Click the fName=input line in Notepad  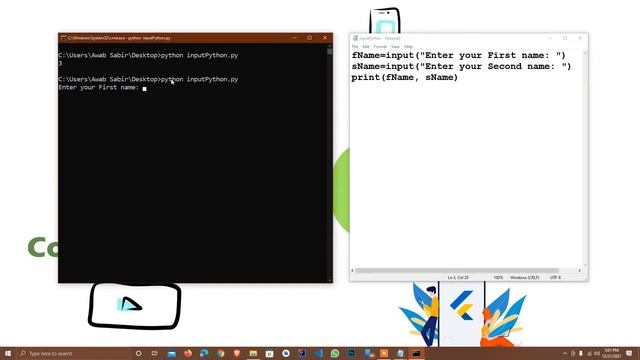point(458,55)
